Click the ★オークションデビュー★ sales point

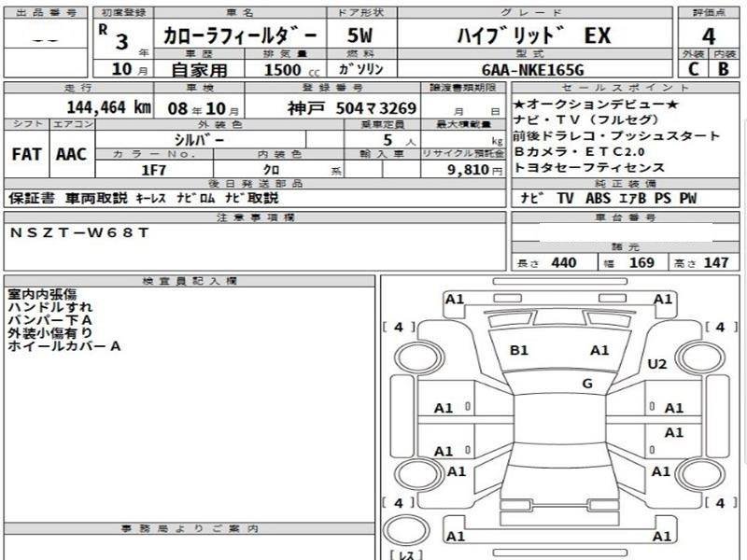[x=596, y=105]
